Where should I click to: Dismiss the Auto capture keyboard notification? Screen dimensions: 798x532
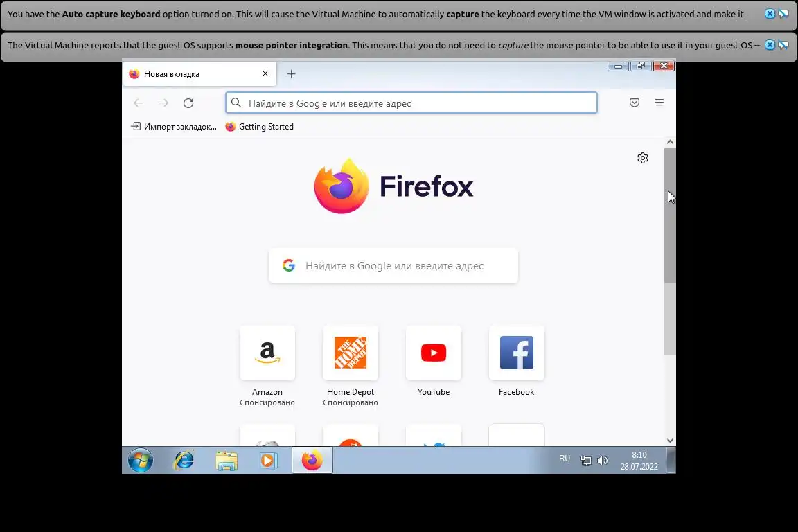tap(770, 14)
